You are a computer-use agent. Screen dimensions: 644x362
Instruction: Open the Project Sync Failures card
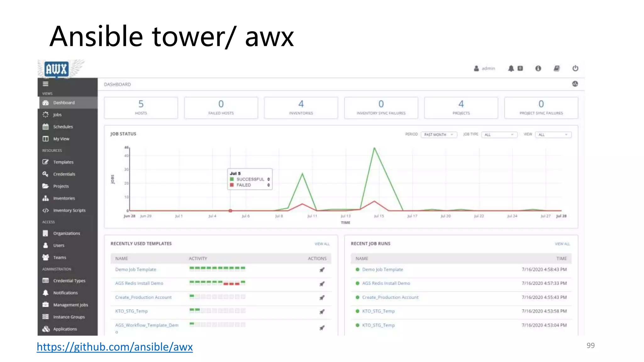[x=541, y=108]
